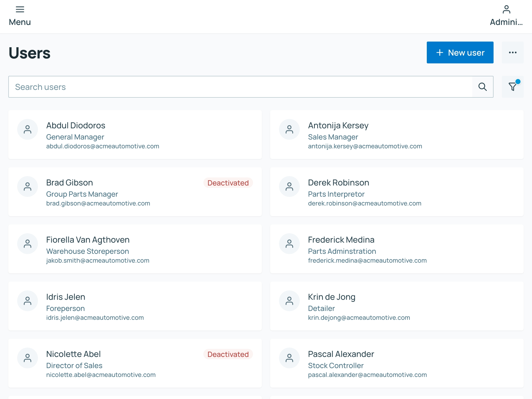This screenshot has width=532, height=399.
Task: Open the three-dot more options menu
Action: [x=513, y=52]
